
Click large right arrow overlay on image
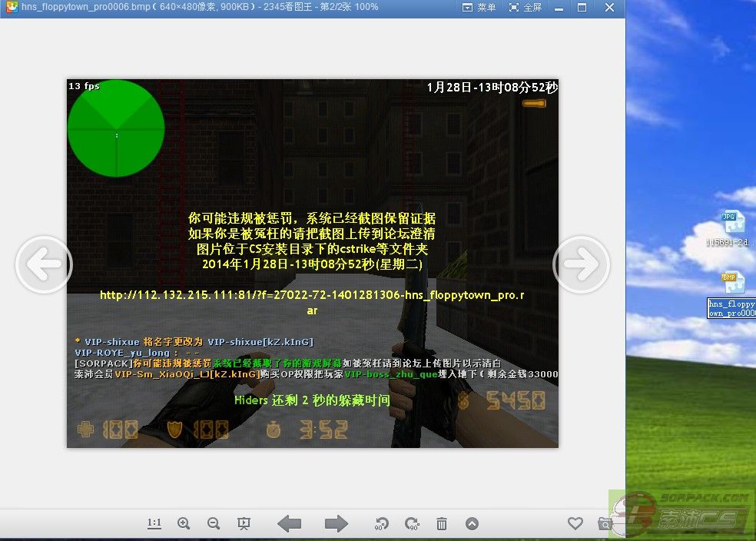[582, 264]
